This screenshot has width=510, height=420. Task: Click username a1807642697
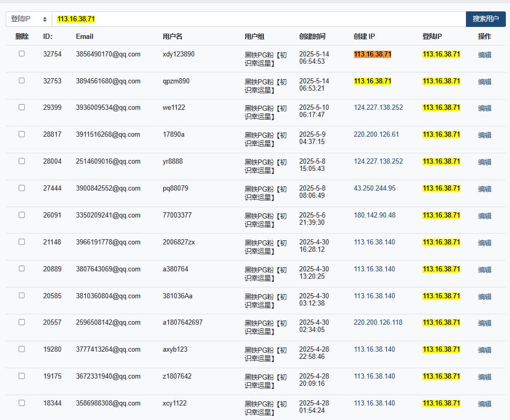pyautogui.click(x=183, y=323)
